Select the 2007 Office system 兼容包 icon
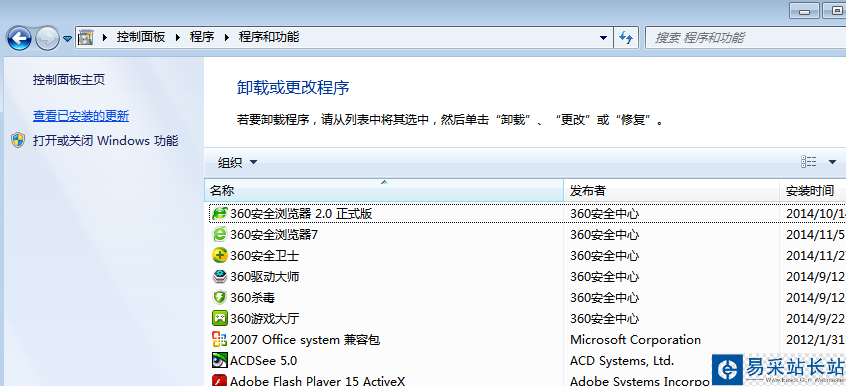The height and width of the screenshot is (386, 846). tap(220, 340)
